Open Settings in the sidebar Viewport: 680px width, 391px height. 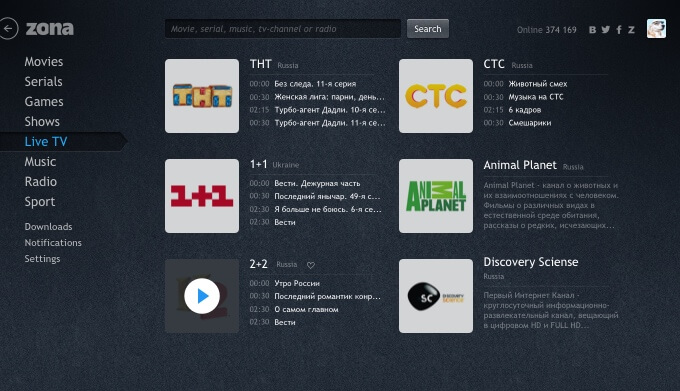tap(42, 259)
